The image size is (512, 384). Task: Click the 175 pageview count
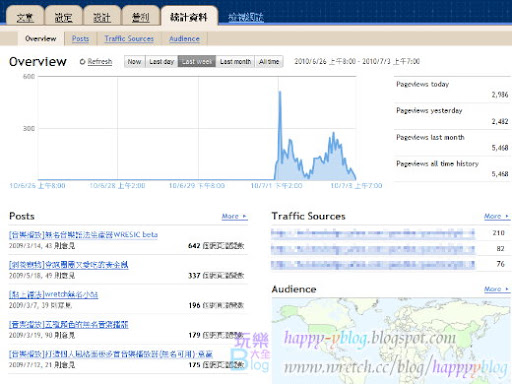[194, 365]
